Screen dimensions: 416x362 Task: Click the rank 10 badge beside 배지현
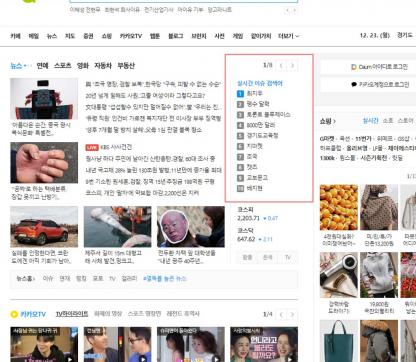tap(240, 188)
